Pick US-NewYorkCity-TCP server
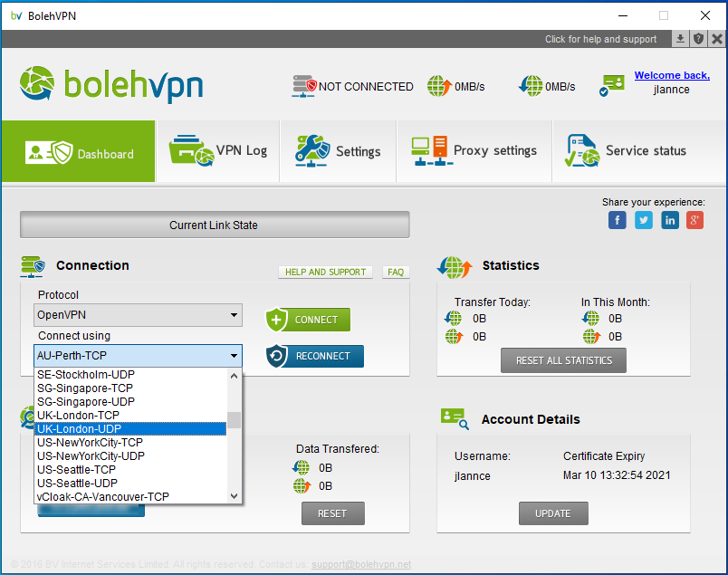728x575 pixels. tap(130, 443)
